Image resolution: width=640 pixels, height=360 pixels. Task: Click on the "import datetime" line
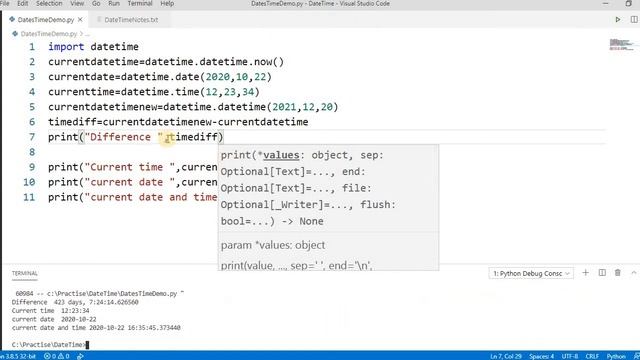(93, 47)
